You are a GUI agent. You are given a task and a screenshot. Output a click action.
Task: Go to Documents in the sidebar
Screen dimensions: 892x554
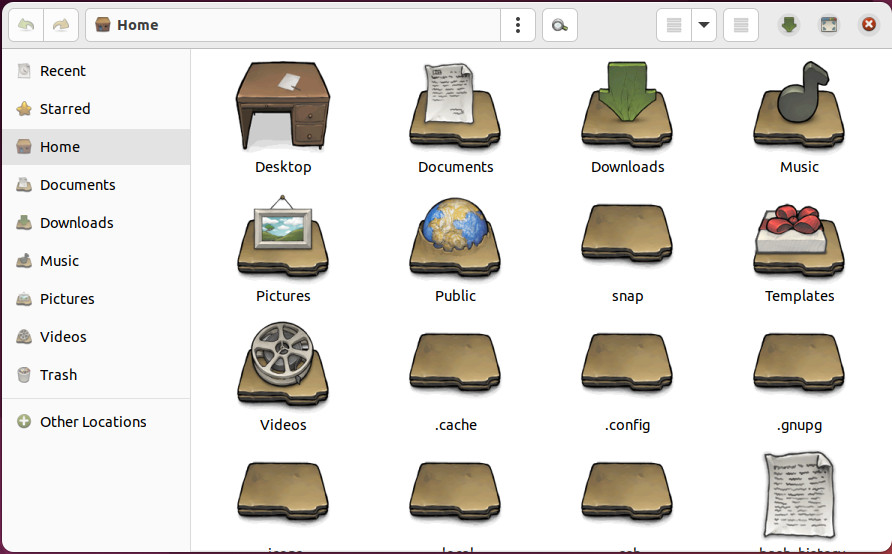[x=96, y=185]
